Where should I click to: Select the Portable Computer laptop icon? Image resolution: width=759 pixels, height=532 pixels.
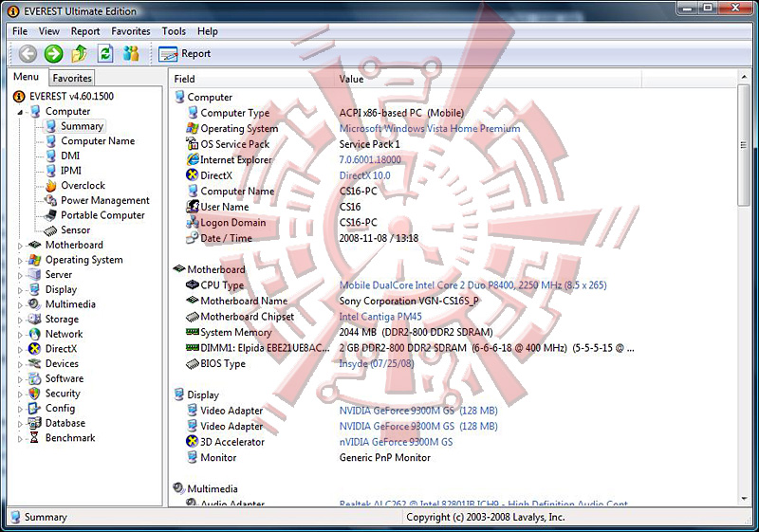pos(50,215)
